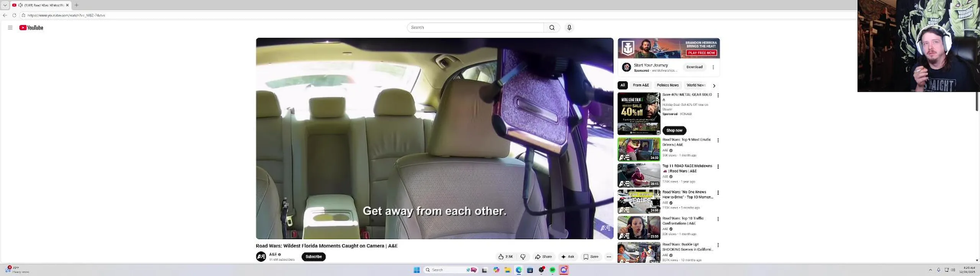
Task: Open Discord from the taskbar
Action: 564,270
